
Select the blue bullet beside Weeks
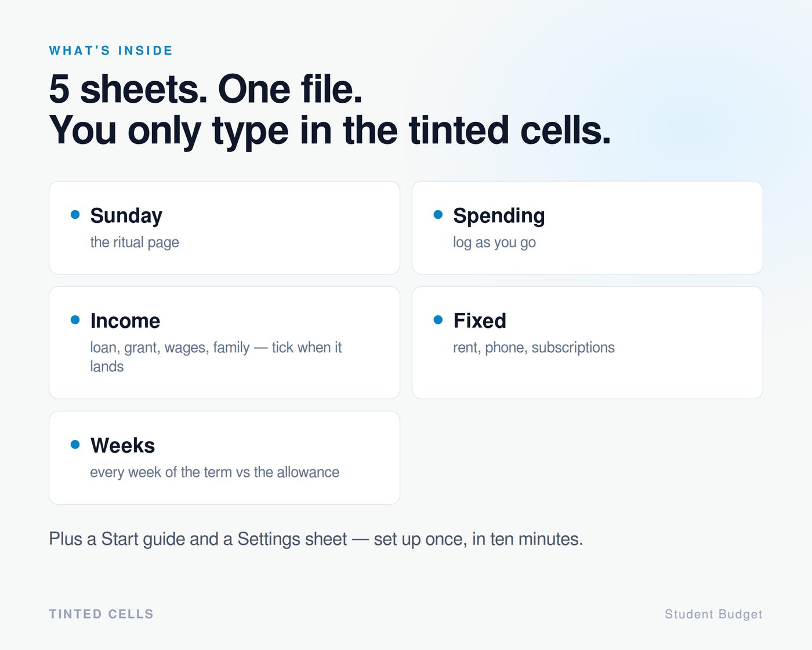pyautogui.click(x=75, y=445)
